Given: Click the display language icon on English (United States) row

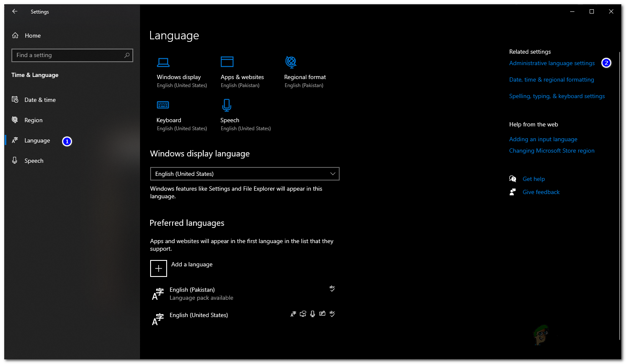Looking at the screenshot, I should (293, 314).
